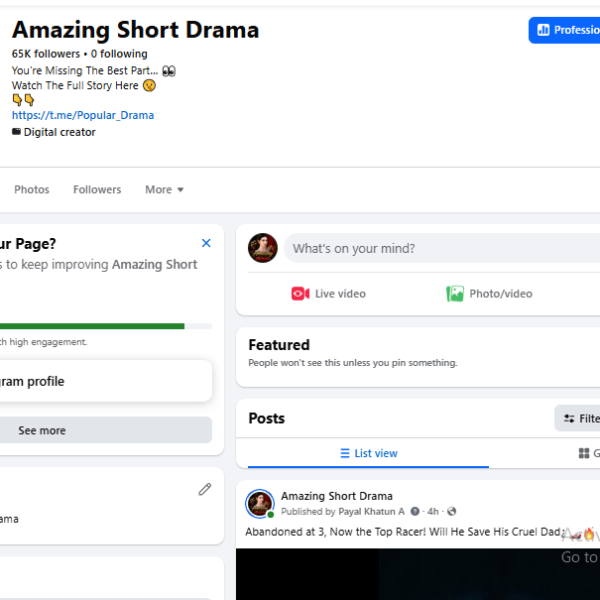Click the Featured section heading

pos(279,345)
